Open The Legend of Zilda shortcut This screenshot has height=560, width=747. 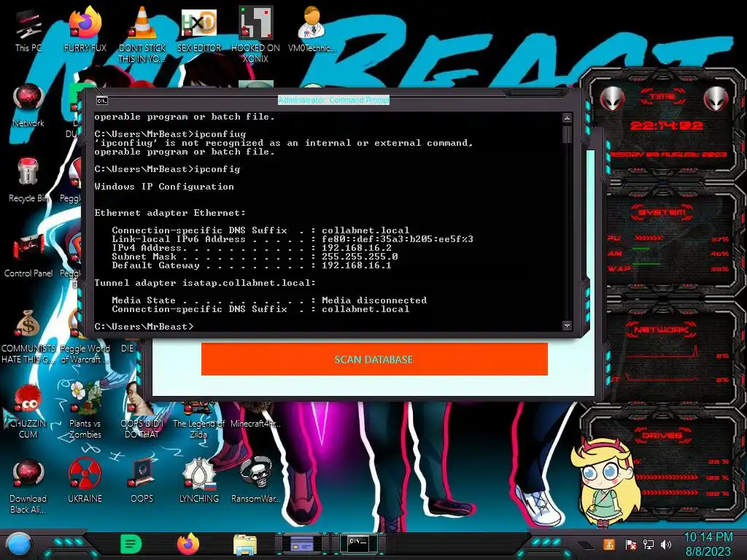(198, 419)
